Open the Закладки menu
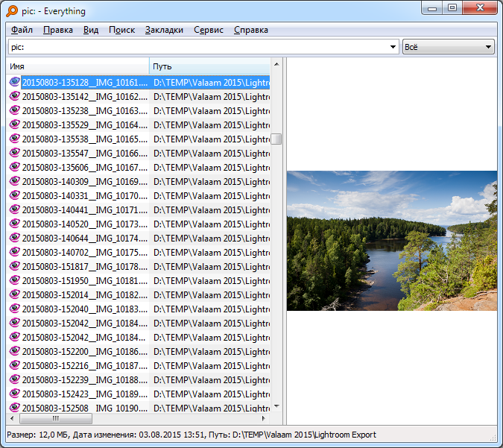The width and height of the screenshot is (503, 448). coord(164,30)
